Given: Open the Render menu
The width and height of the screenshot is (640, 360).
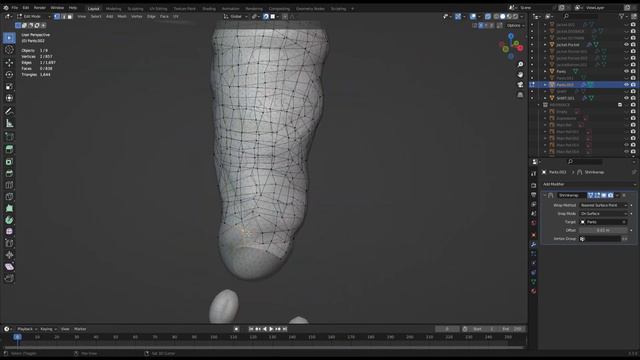Looking at the screenshot, I should point(40,8).
